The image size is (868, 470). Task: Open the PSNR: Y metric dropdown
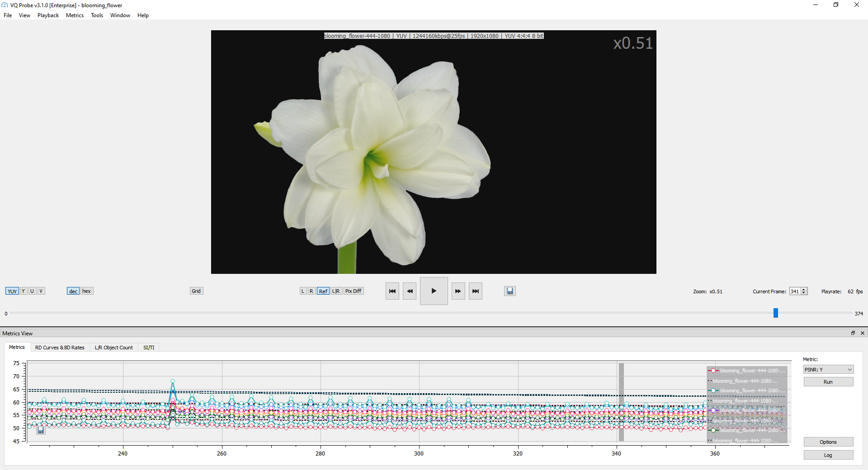828,370
